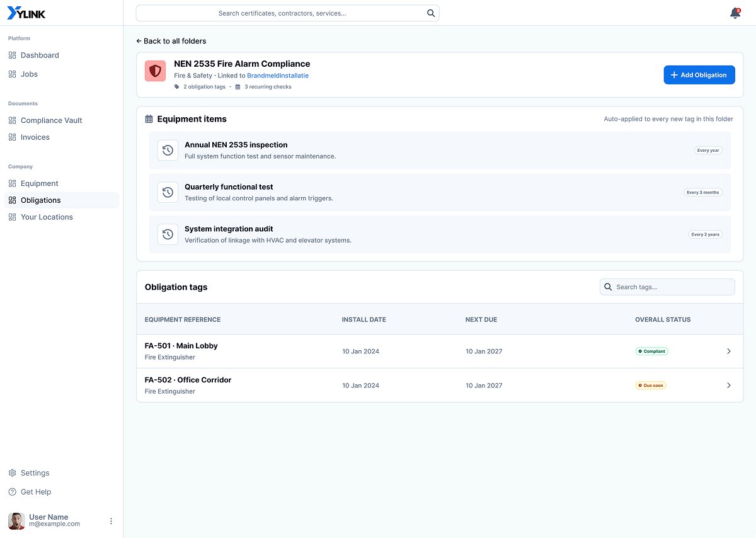The height and width of the screenshot is (538, 756).
Task: Click the Every 2 years badge
Action: tap(705, 234)
